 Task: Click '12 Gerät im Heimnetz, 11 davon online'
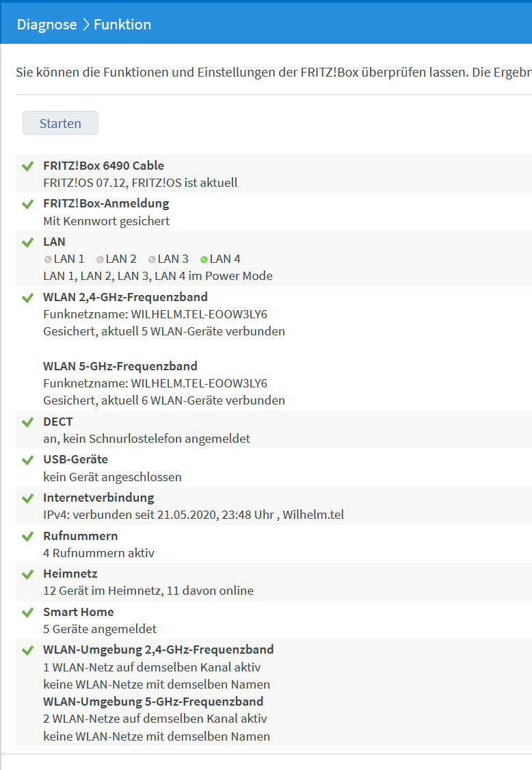click(148, 591)
